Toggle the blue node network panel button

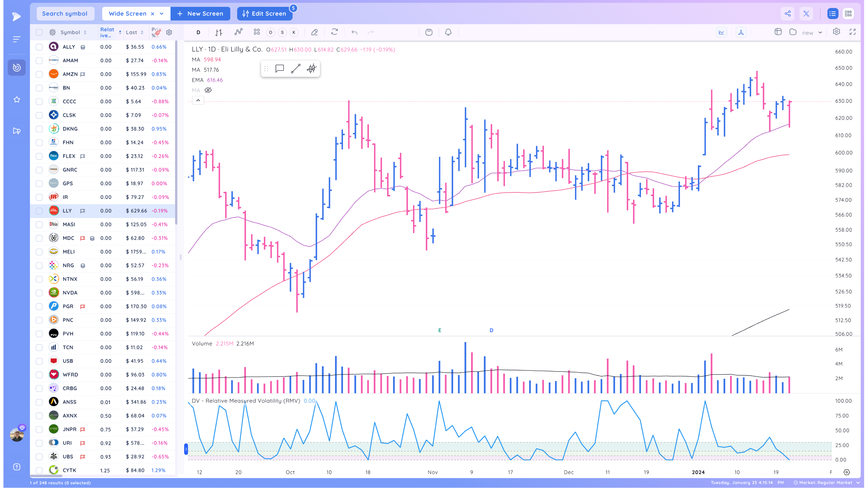(x=741, y=32)
